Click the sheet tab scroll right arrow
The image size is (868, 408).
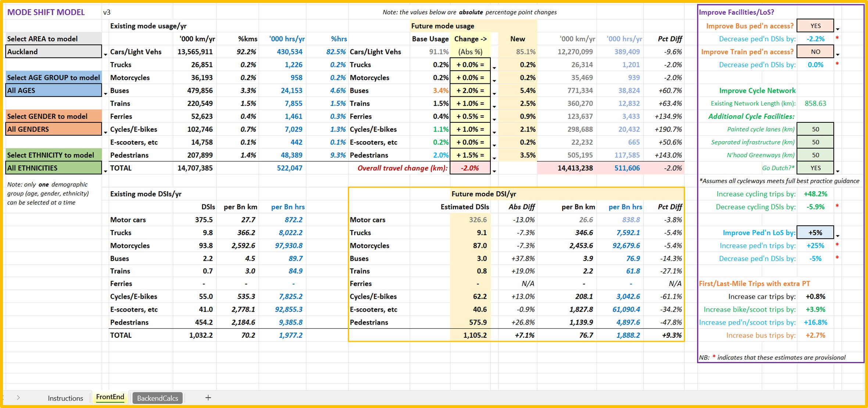click(x=18, y=397)
